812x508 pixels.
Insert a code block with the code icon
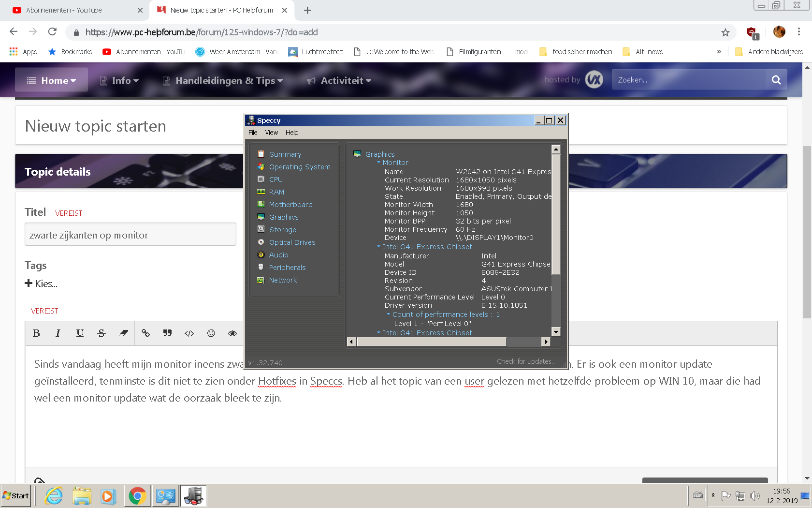(189, 333)
